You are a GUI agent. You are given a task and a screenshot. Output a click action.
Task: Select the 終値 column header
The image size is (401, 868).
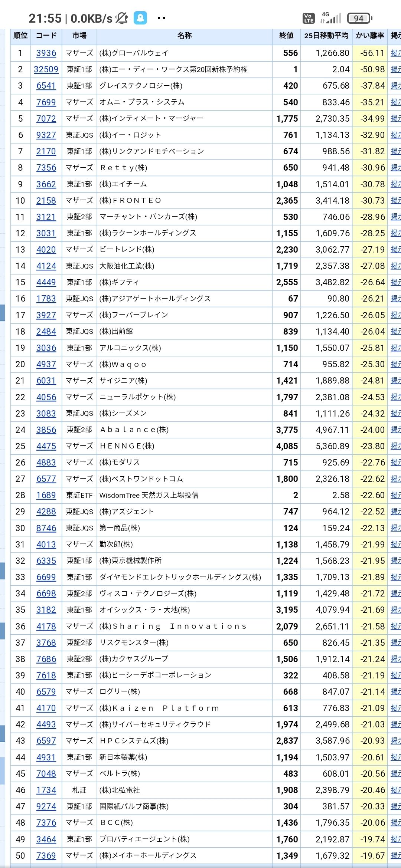click(x=286, y=36)
